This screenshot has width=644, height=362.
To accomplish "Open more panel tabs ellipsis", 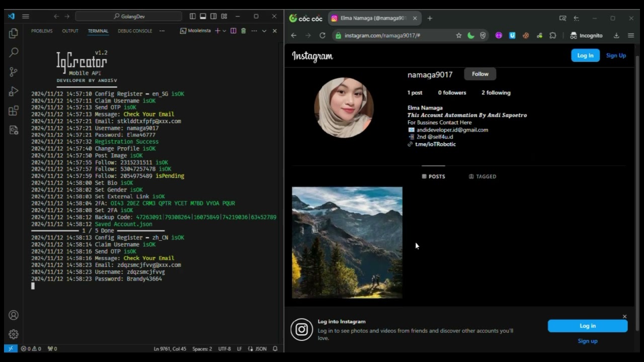I will pos(162,31).
